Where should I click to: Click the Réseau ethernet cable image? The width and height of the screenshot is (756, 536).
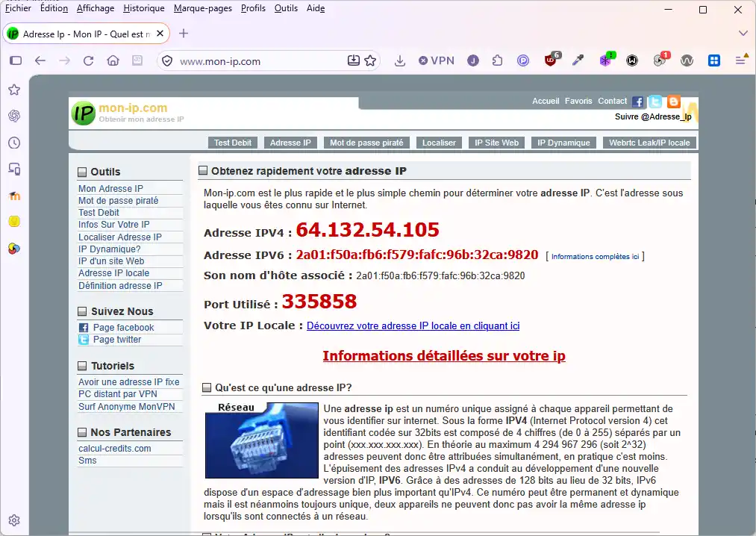[x=262, y=440]
